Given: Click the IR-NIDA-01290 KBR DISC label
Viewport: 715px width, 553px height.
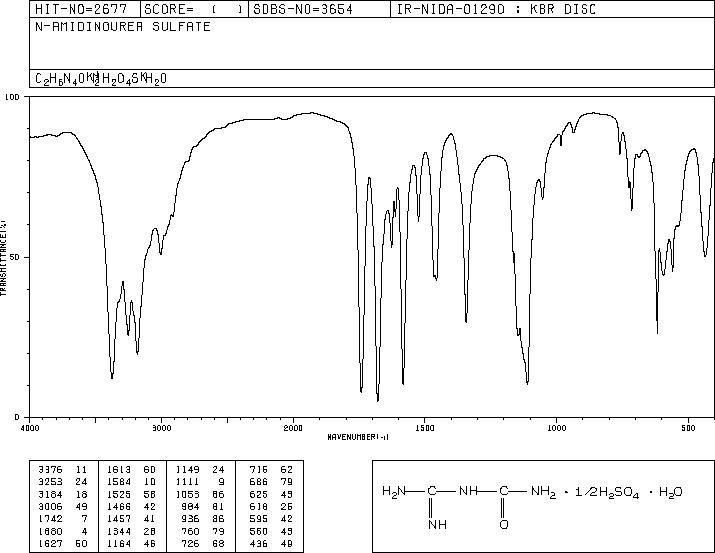Looking at the screenshot, I should tap(496, 9).
